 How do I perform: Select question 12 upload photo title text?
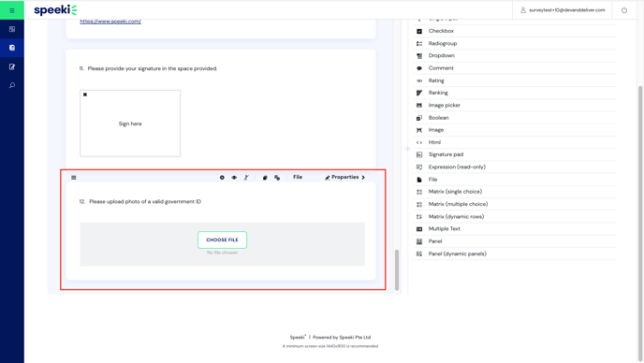click(x=145, y=202)
